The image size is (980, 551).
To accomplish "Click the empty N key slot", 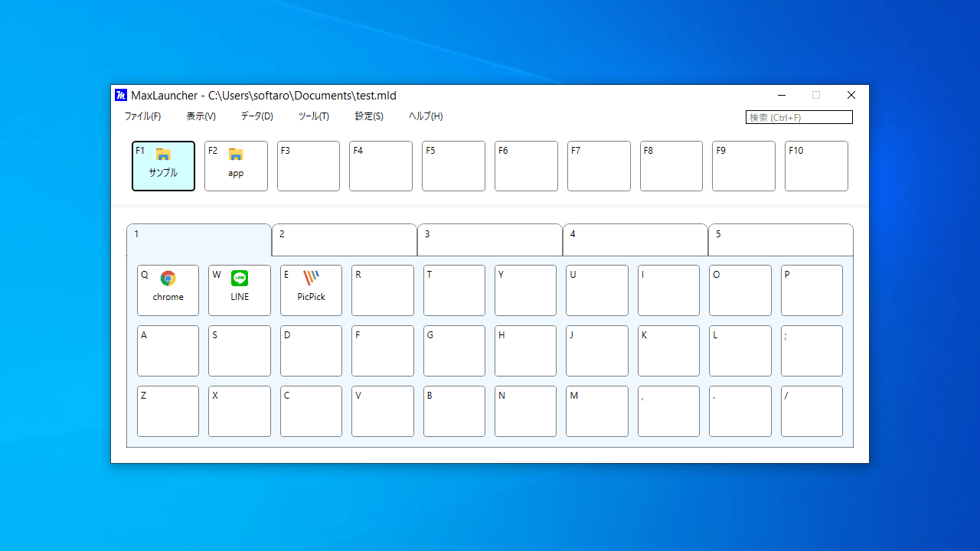I will point(525,411).
